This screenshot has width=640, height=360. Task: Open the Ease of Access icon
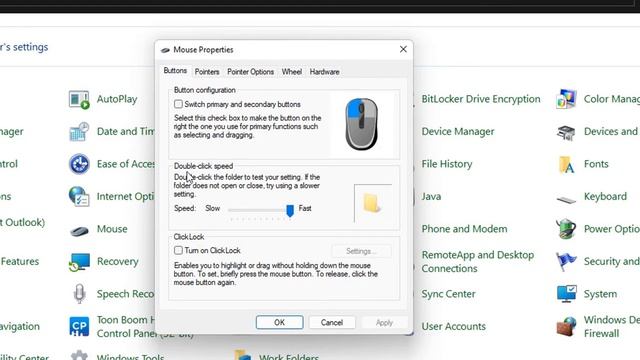(x=79, y=164)
